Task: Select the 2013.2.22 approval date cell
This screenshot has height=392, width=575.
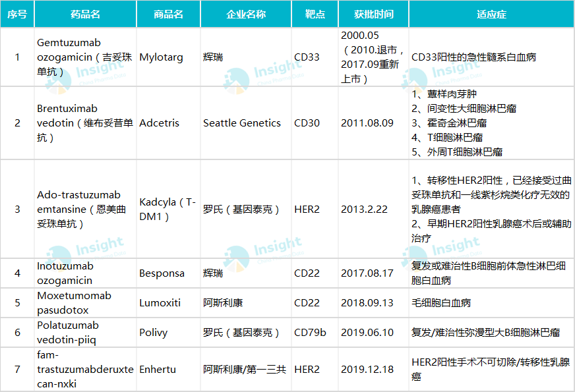Action: click(x=373, y=210)
